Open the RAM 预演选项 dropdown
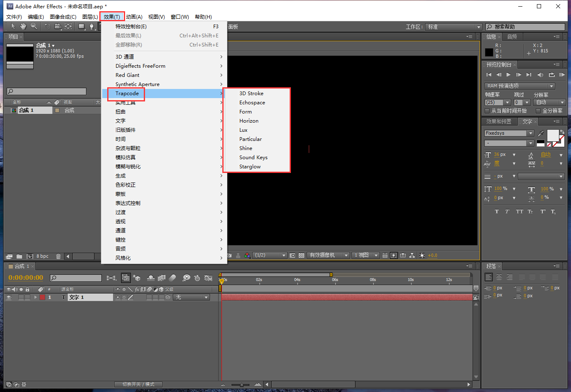Image resolution: width=571 pixels, height=392 pixels. [x=551, y=86]
